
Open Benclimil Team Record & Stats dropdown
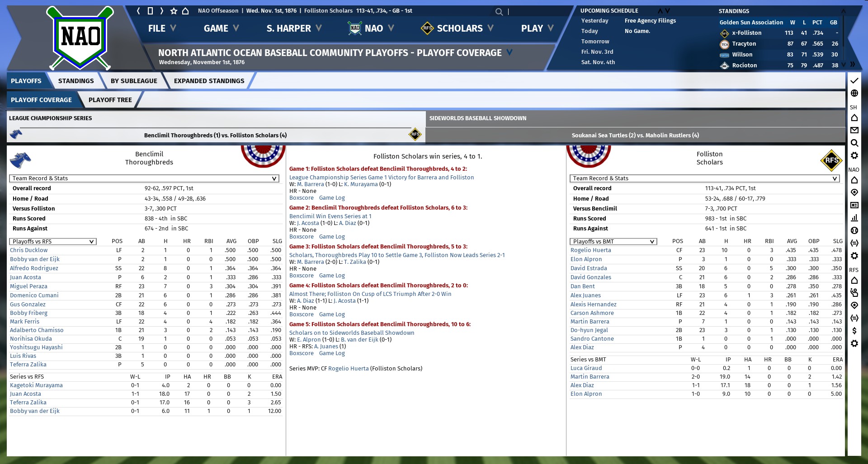144,178
